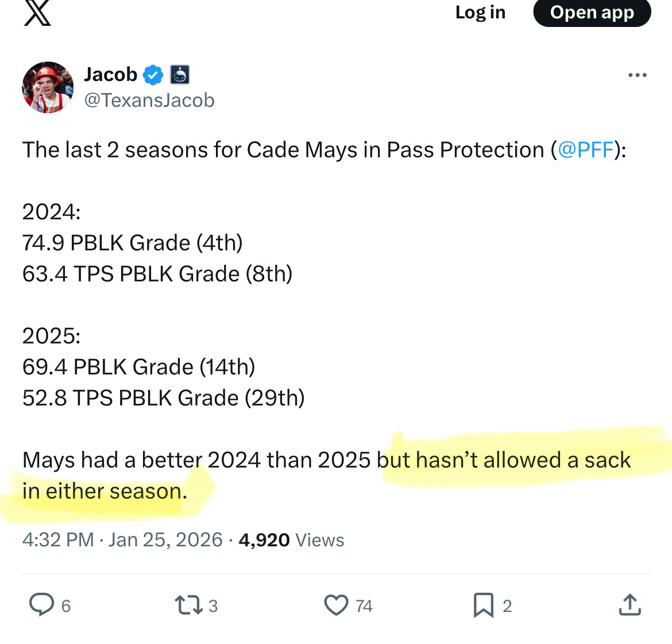The height and width of the screenshot is (644, 672).
Task: Click the Log in link
Action: [480, 13]
